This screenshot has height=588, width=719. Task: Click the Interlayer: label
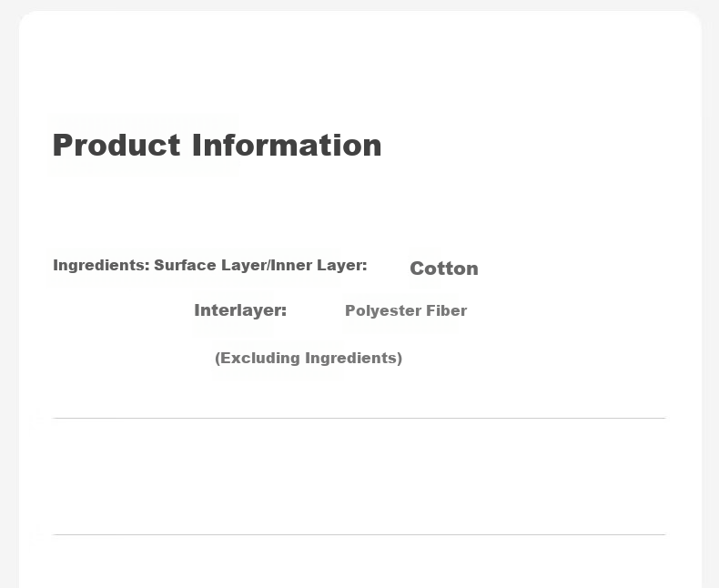click(240, 310)
